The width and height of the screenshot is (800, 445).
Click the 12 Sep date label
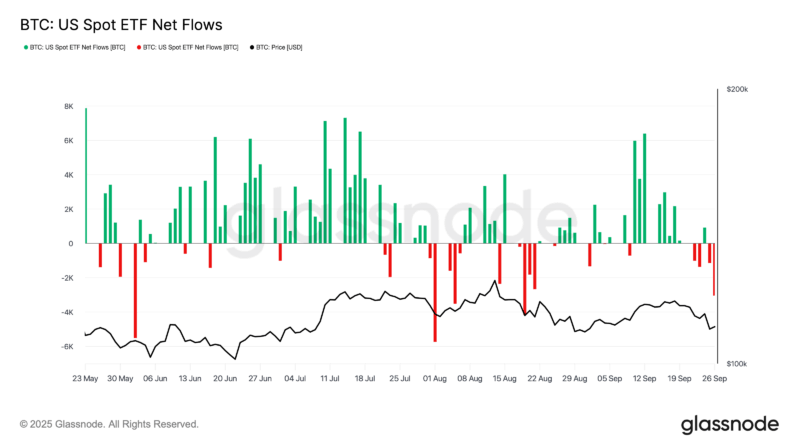643,380
